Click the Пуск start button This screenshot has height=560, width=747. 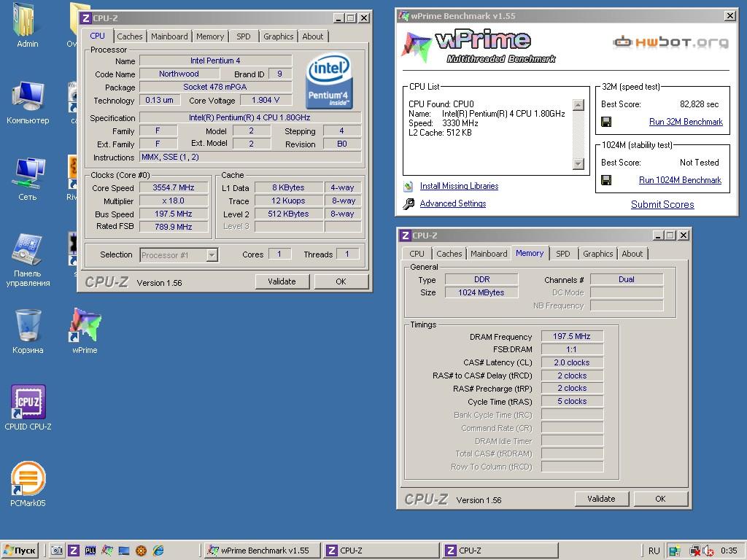(20, 551)
